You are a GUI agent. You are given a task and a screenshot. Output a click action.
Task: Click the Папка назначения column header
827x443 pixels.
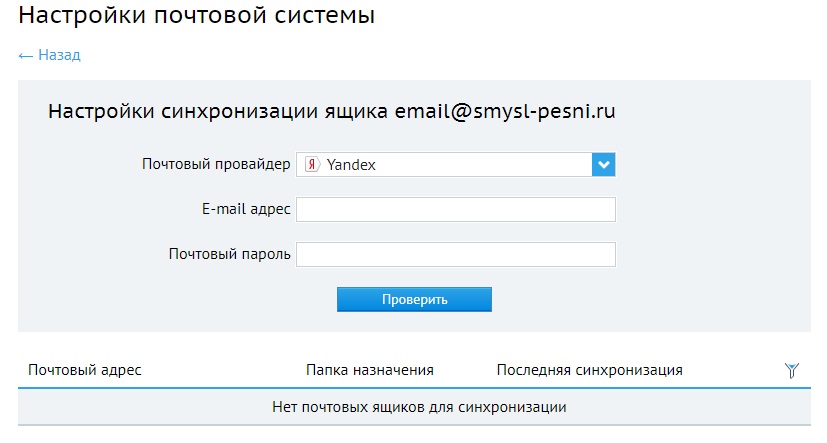(x=370, y=370)
